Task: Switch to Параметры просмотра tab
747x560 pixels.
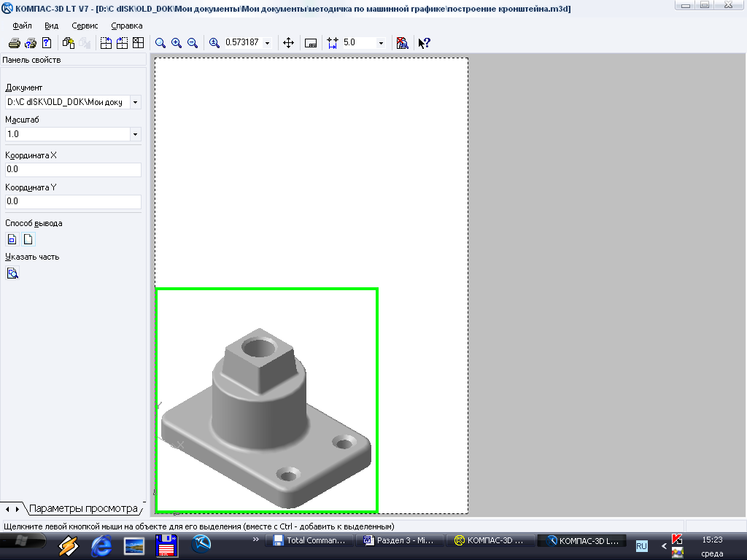Action: point(83,508)
